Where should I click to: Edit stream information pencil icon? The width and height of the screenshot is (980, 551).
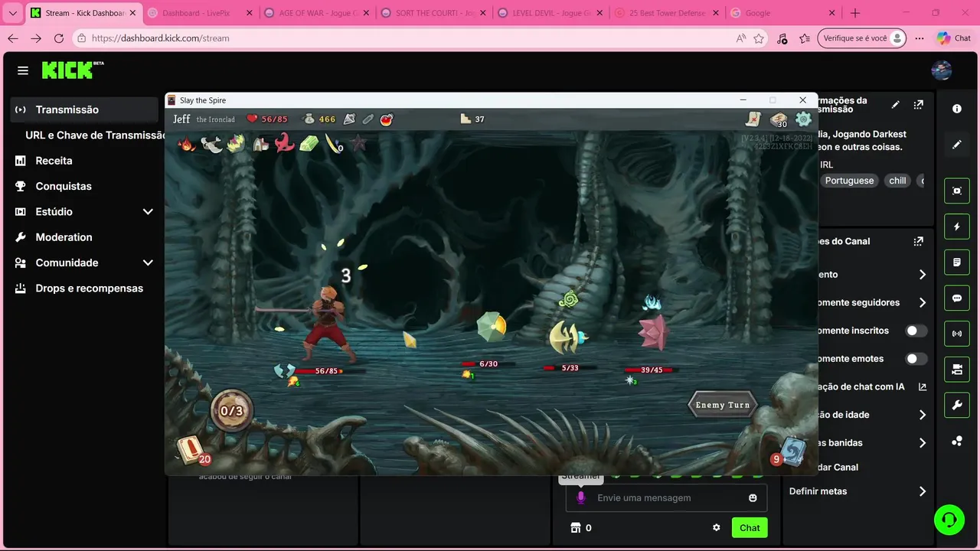[x=896, y=104]
